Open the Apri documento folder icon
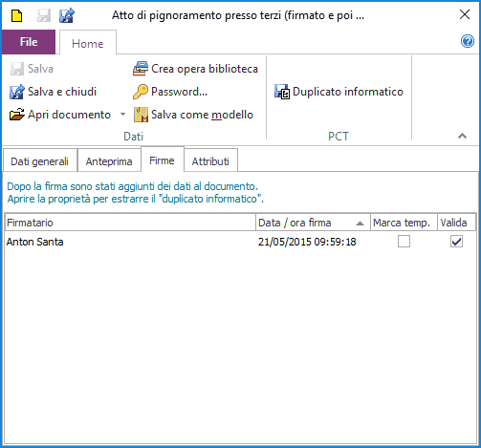Image resolution: width=481 pixels, height=448 pixels. point(17,115)
